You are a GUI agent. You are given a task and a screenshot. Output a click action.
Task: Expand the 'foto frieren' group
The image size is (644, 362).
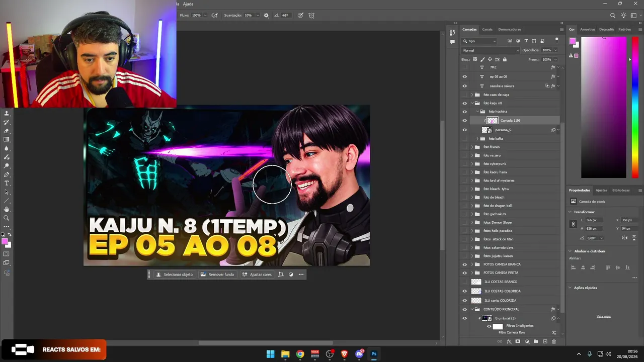472,147
